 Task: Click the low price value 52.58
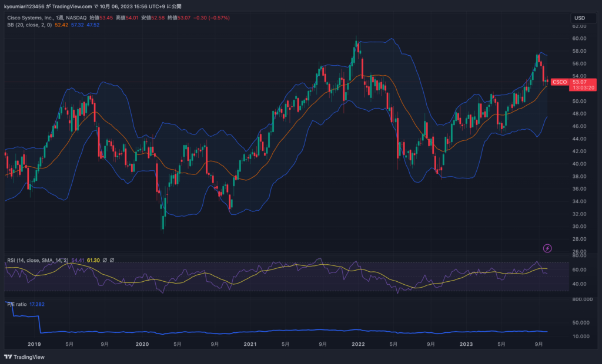(x=158, y=18)
